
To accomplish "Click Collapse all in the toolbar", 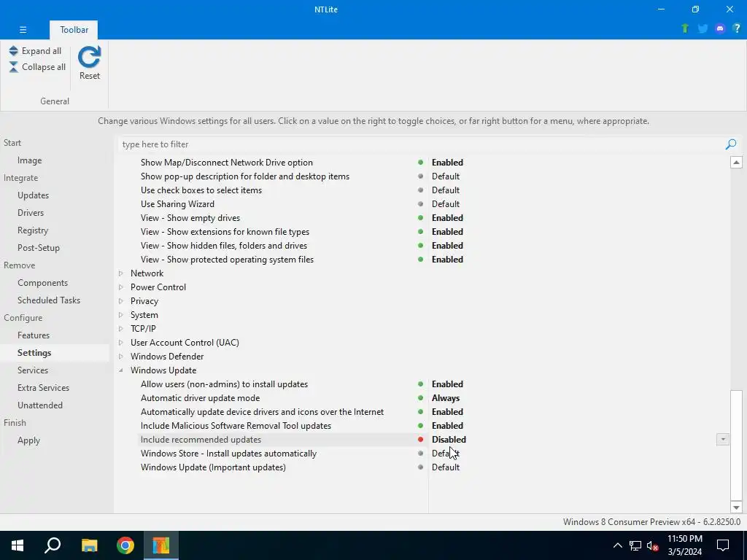I will point(37,67).
